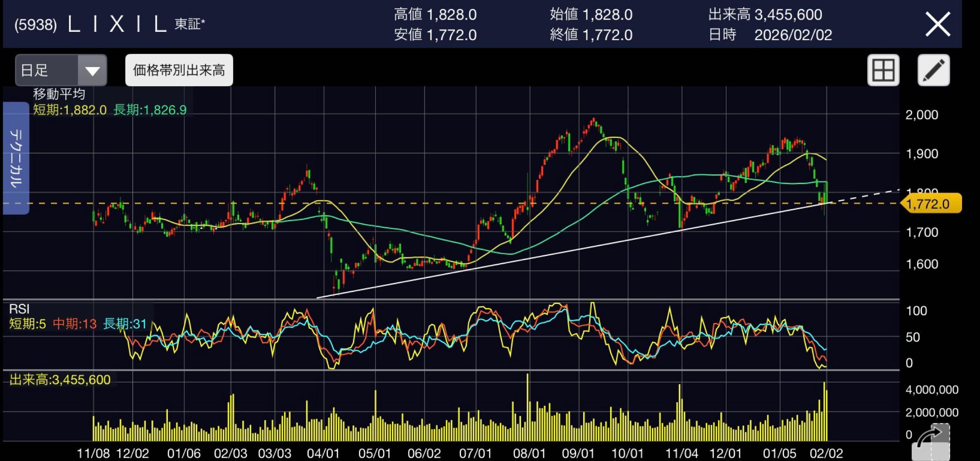Click the 出来高:3,455,600 volume label
980x461 pixels.
click(60, 380)
